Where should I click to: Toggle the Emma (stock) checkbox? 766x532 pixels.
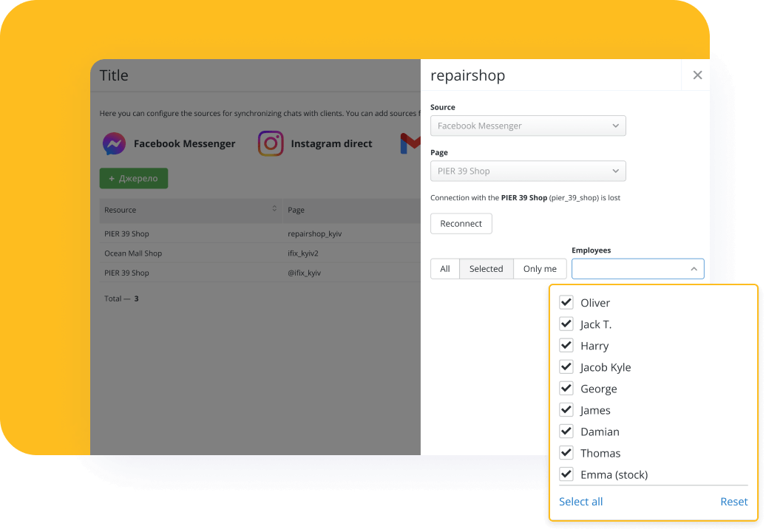566,474
